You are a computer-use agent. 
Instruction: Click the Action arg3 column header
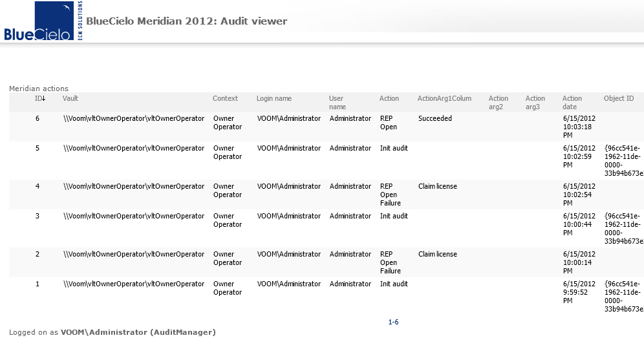[535, 103]
